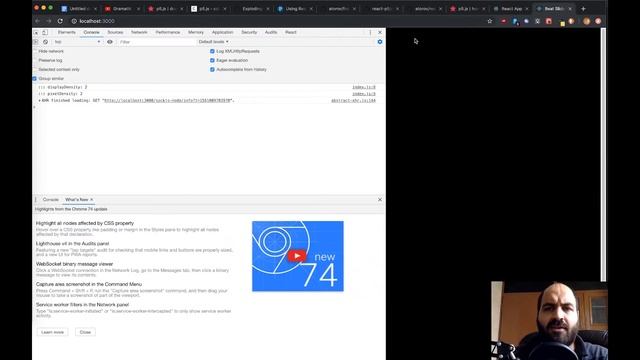Screen dimensions: 640x360
Task: Toggle the device toolbar icon in DevTools
Action: pyautogui.click(x=45, y=32)
